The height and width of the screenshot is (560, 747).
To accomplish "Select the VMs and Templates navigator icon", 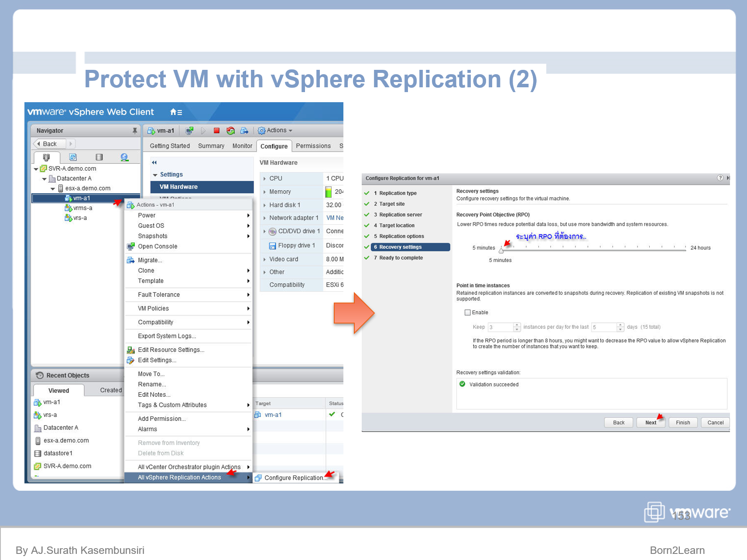I will 72,157.
